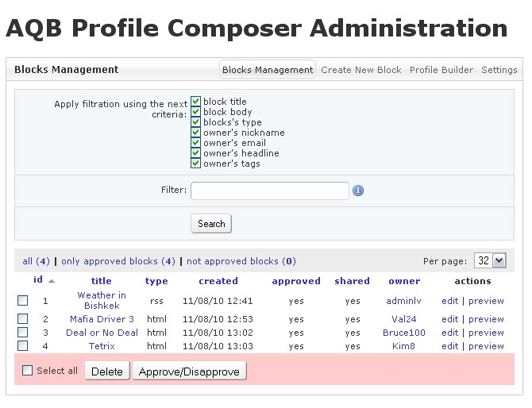The width and height of the screenshot is (532, 408).
Task: Check the Weather in Bishkek row checkbox
Action: point(23,301)
